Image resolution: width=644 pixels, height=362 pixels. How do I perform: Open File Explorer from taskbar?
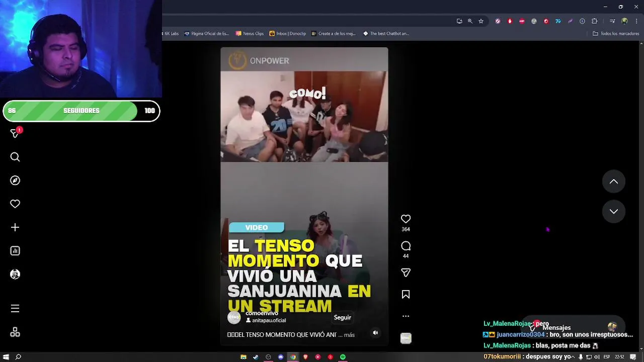(244, 357)
